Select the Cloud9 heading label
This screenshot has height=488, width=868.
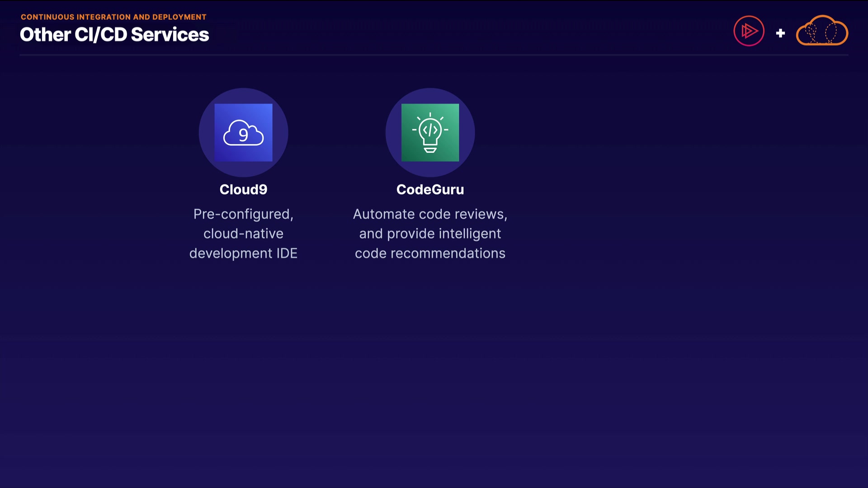[243, 189]
